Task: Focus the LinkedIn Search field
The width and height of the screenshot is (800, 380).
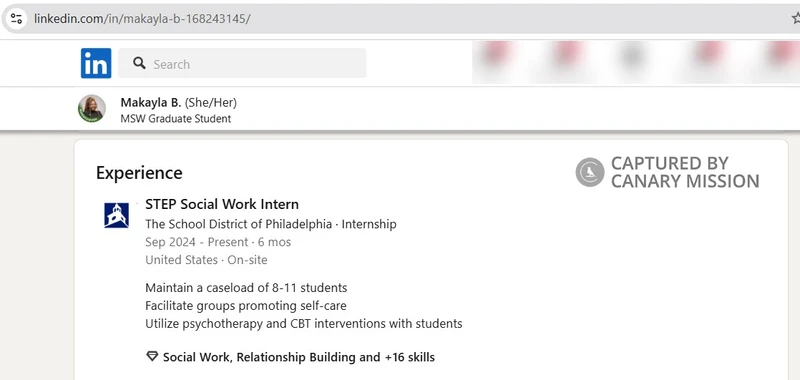Action: click(x=242, y=63)
